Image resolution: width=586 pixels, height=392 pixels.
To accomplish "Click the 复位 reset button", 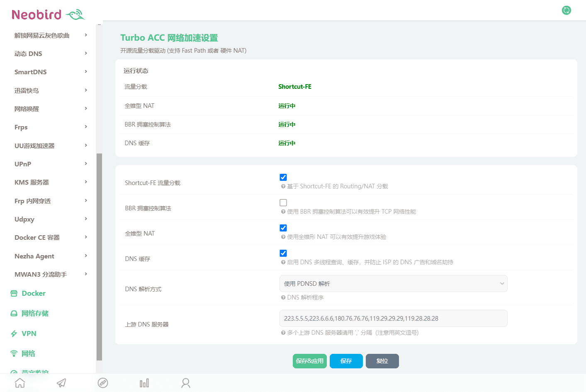I will [x=382, y=361].
